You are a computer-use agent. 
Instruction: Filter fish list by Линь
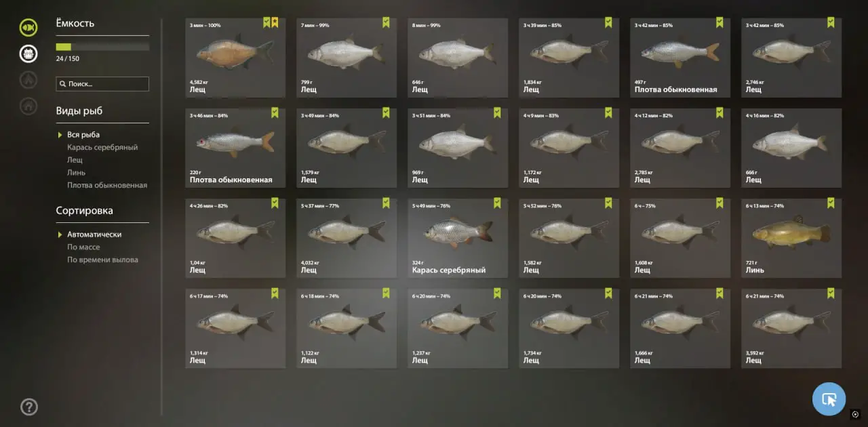(75, 173)
